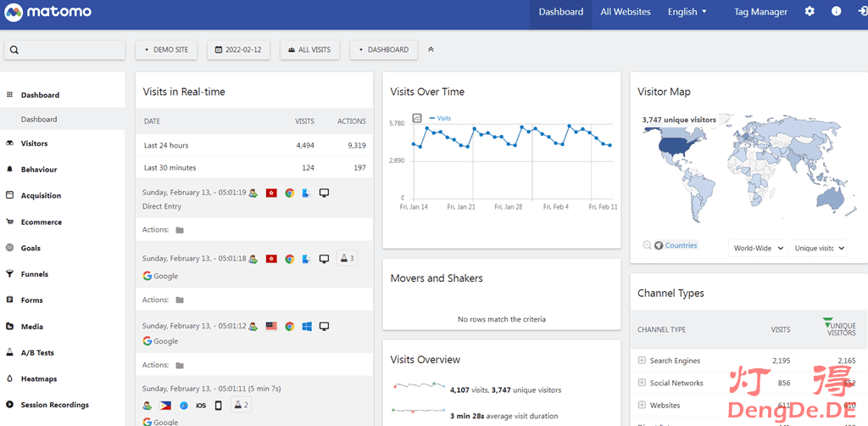Open Tag Manager from top navigation
Screen dimensions: 868x426
coord(760,12)
